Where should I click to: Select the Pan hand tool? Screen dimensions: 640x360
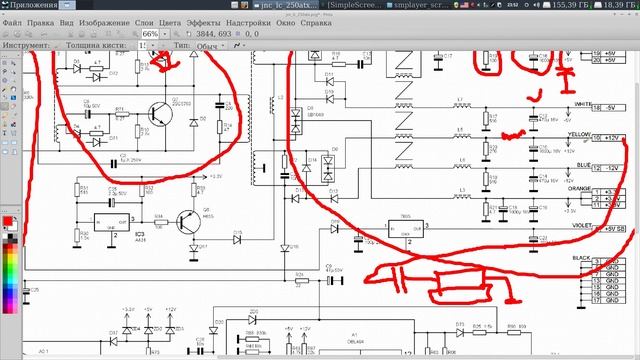[x=13, y=89]
